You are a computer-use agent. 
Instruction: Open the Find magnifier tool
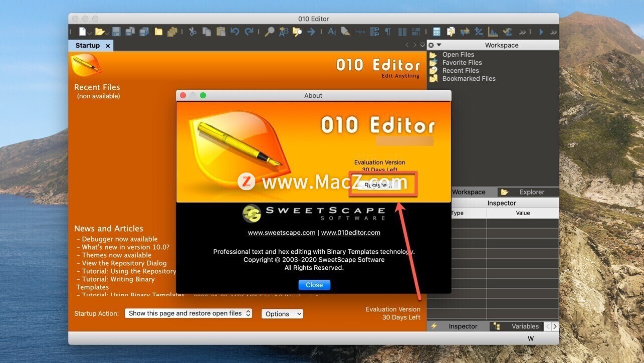click(x=270, y=32)
